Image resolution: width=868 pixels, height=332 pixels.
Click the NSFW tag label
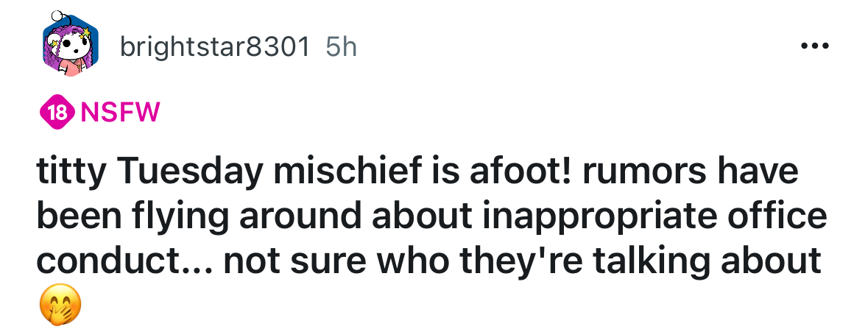[x=119, y=113]
